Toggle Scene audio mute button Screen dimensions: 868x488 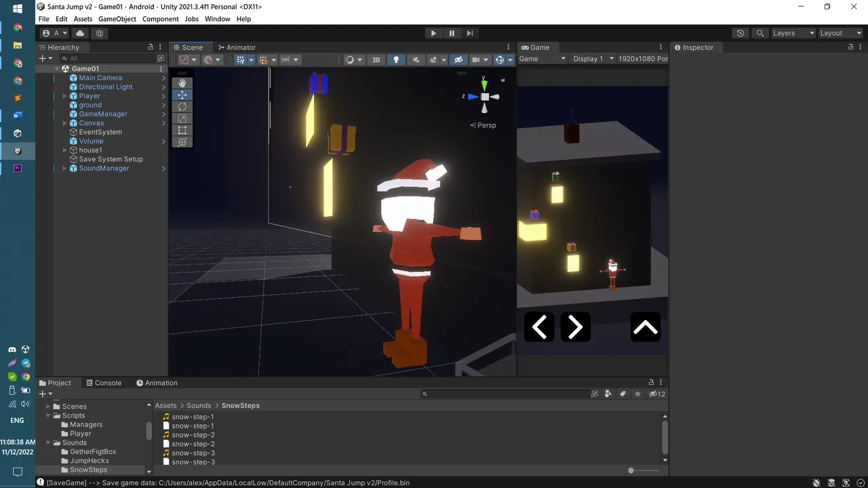coord(416,60)
